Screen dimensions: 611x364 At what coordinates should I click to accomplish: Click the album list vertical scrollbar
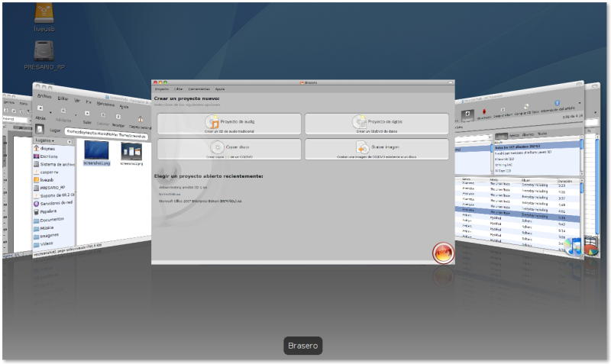582,155
